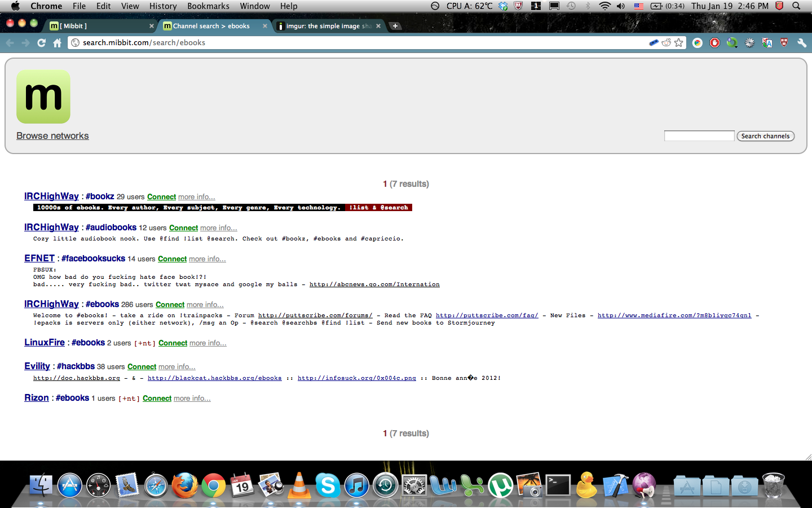812x508 pixels.
Task: Open the abcnews.go.com link
Action: [374, 284]
